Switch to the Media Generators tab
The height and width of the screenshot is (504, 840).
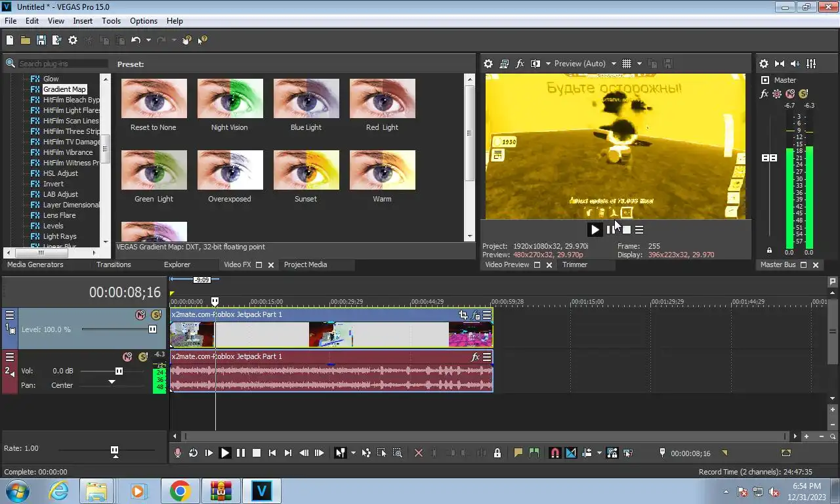35,264
